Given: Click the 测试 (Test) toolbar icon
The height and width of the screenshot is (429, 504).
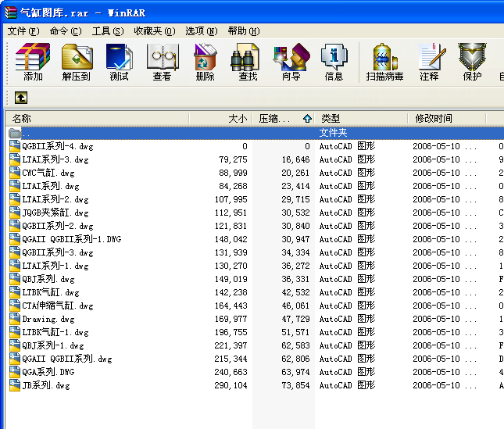Looking at the screenshot, I should point(119,62).
